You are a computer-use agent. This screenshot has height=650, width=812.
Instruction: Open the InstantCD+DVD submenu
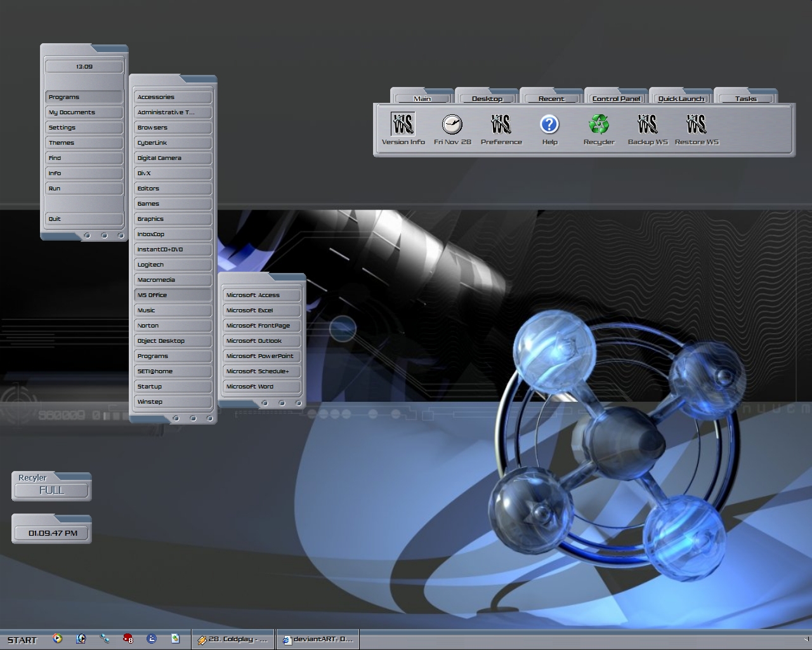(173, 249)
